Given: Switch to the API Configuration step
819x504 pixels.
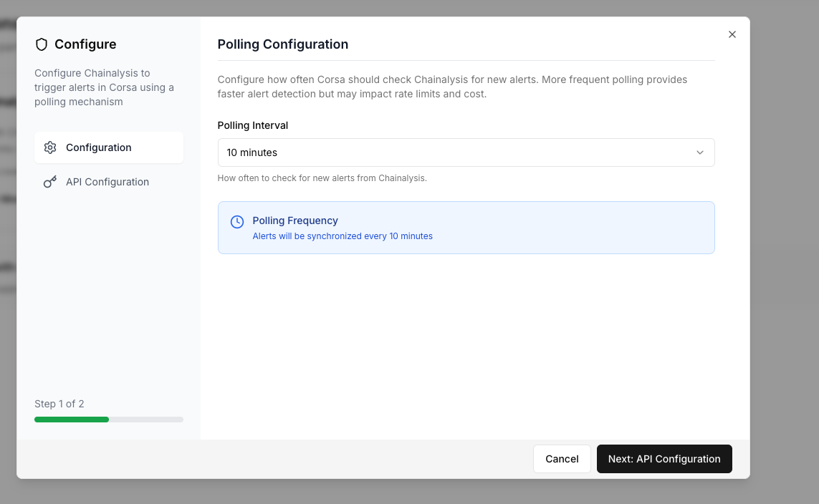Looking at the screenshot, I should click(x=107, y=182).
